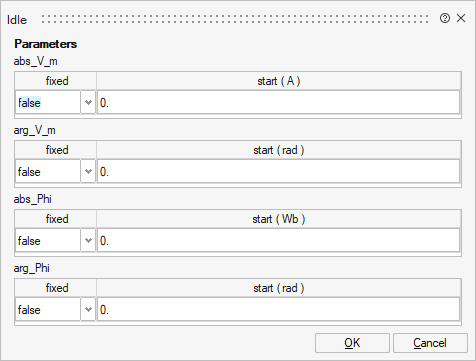Open the help question-mark icon

tap(445, 18)
